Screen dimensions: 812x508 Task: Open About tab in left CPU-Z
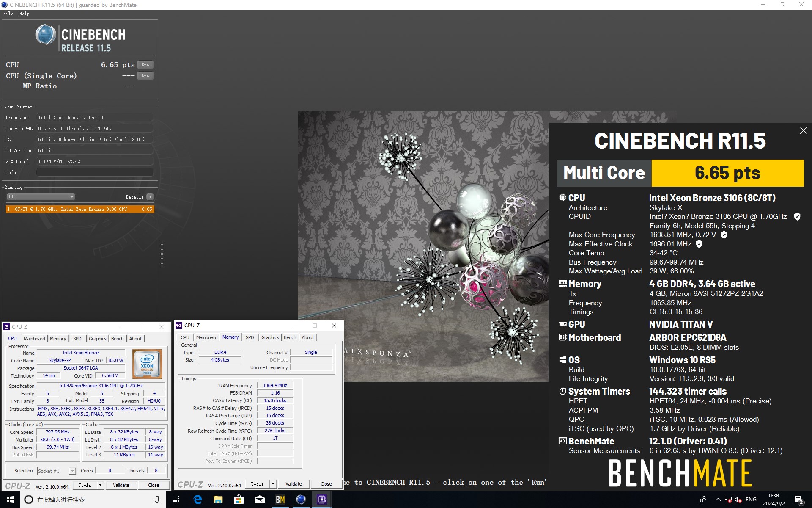click(135, 339)
